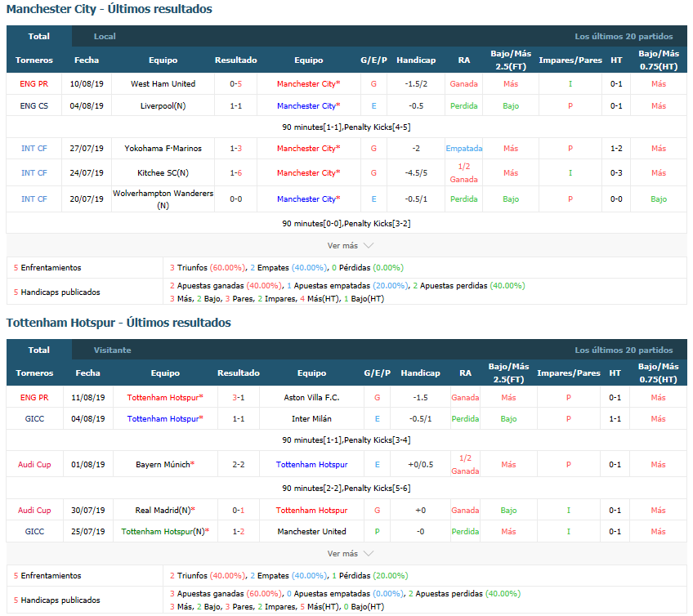
Task: Click the -4.5/5 handicap value
Action: click(x=416, y=172)
